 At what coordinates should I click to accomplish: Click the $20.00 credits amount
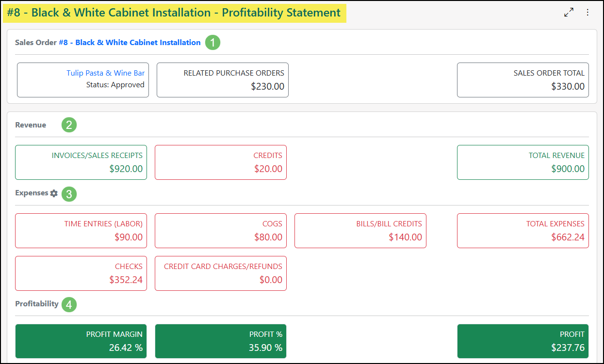[x=268, y=169]
